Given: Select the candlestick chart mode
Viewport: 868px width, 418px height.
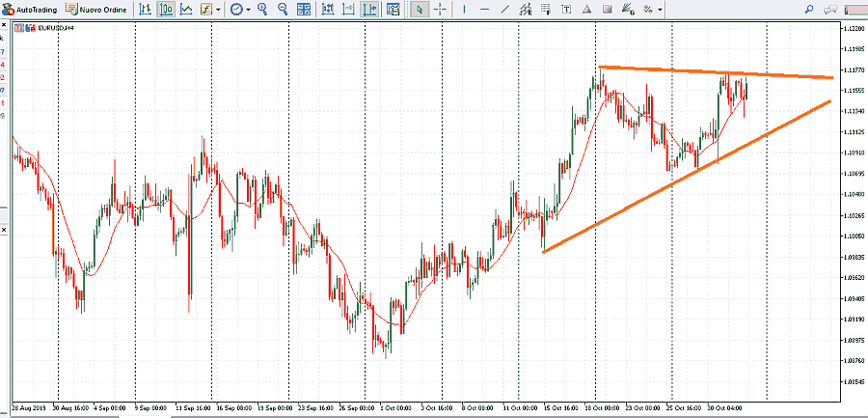Looking at the screenshot, I should pos(165,10).
